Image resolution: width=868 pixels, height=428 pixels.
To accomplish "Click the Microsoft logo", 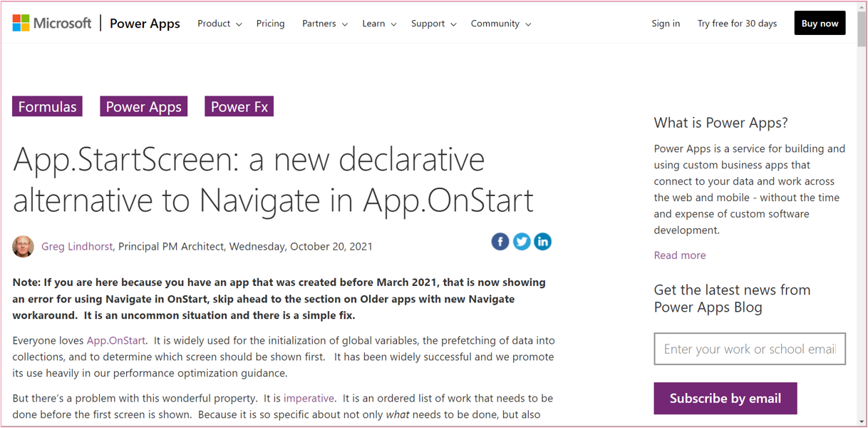I will click(x=52, y=24).
